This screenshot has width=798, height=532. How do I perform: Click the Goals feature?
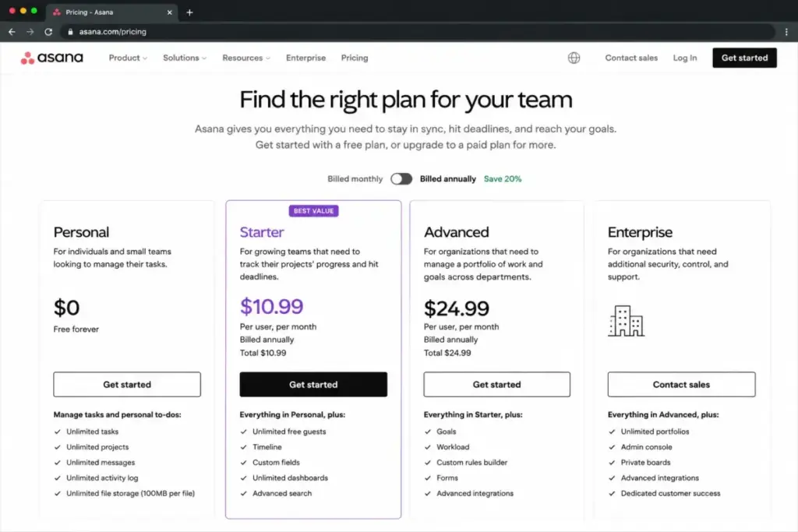pyautogui.click(x=446, y=432)
